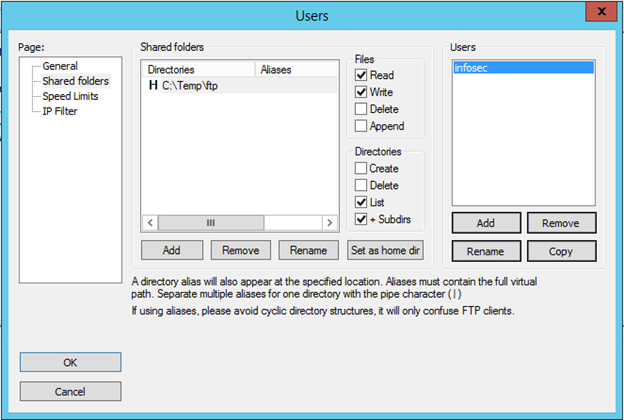Sort by the Aliases column header
Viewport: 624px width, 420px height.
(296, 70)
